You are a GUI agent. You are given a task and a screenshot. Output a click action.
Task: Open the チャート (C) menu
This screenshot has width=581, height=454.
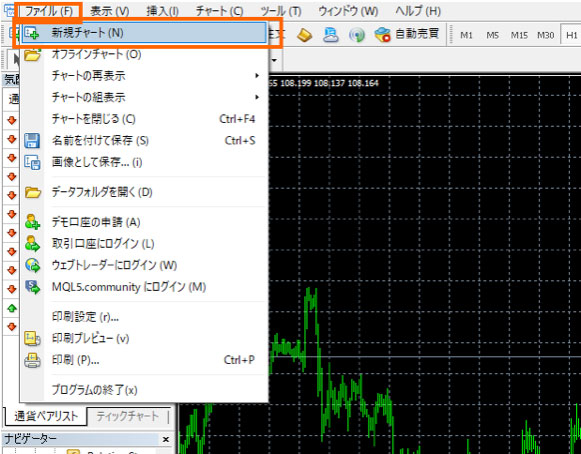point(219,11)
